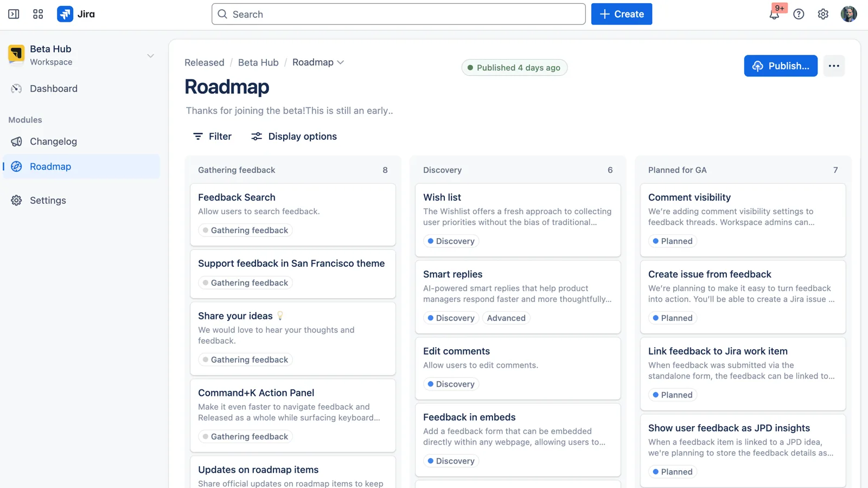Click the Gathering feedback column header

(237, 170)
